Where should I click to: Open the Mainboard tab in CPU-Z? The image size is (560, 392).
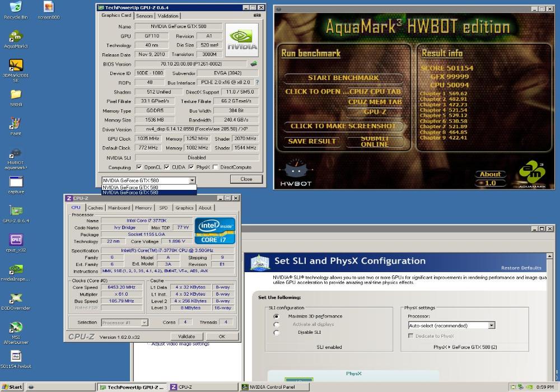(x=119, y=208)
